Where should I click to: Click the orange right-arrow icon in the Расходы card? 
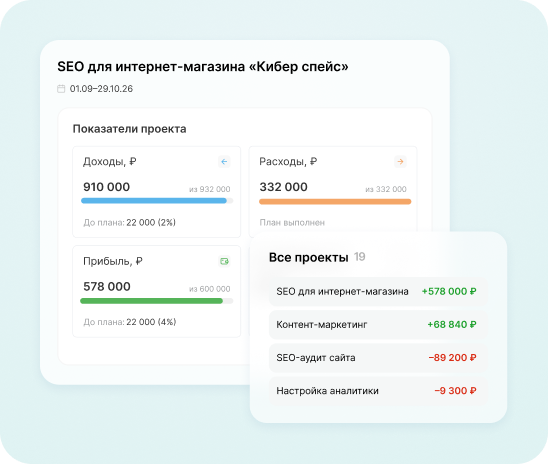tap(401, 162)
